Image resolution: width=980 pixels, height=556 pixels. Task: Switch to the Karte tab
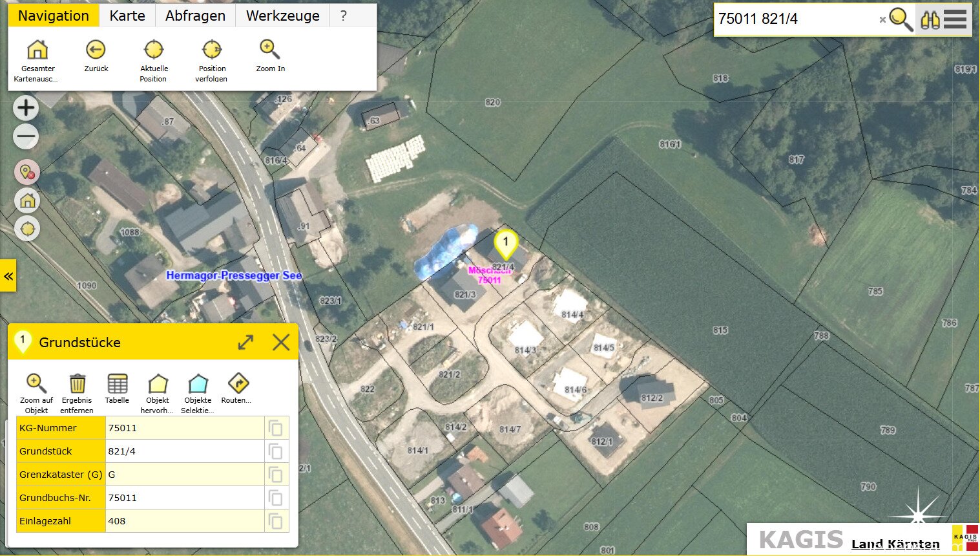(127, 16)
